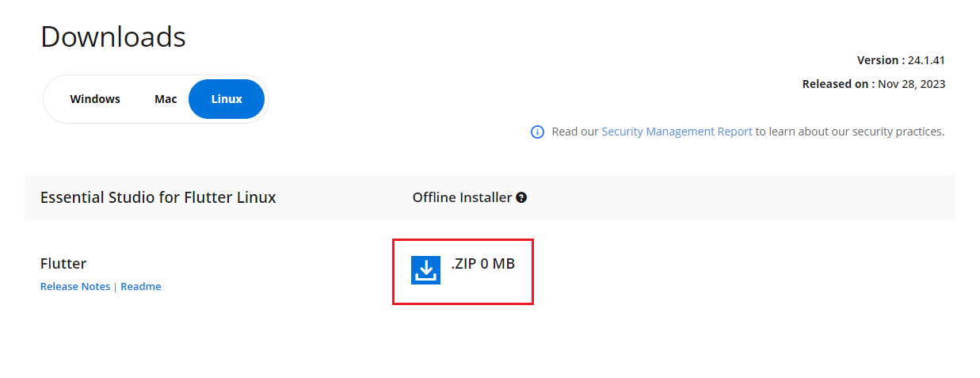This screenshot has height=378, width=980.
Task: Click the "Flutter" product name text
Action: (x=63, y=263)
